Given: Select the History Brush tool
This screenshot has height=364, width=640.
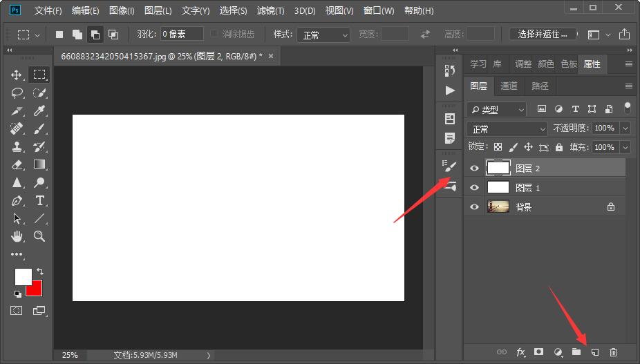Looking at the screenshot, I should point(39,146).
